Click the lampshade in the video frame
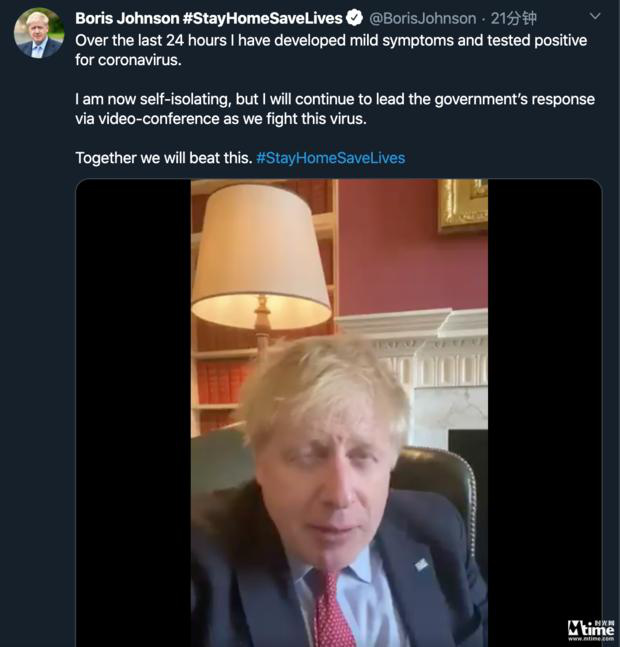This screenshot has height=647, width=620. click(260, 256)
